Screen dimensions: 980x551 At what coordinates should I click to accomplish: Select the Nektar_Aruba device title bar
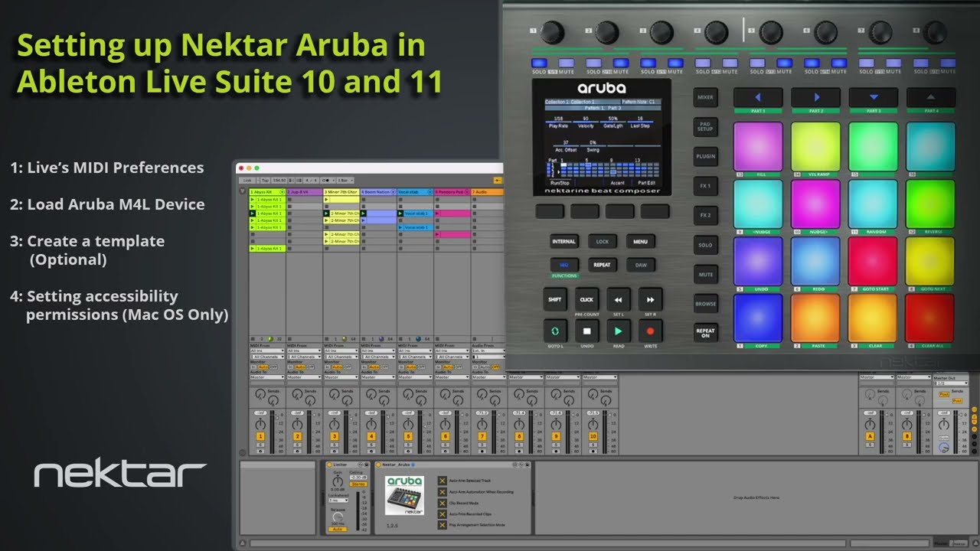pyautogui.click(x=453, y=465)
